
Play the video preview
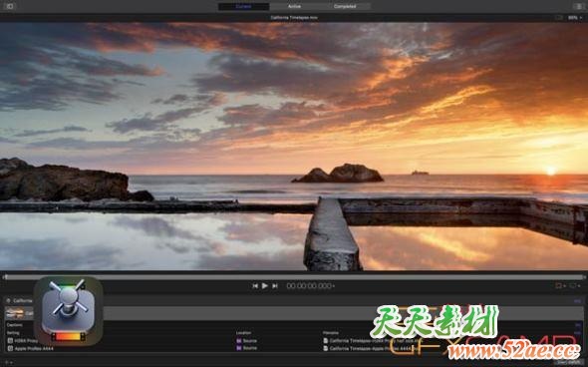click(x=265, y=286)
